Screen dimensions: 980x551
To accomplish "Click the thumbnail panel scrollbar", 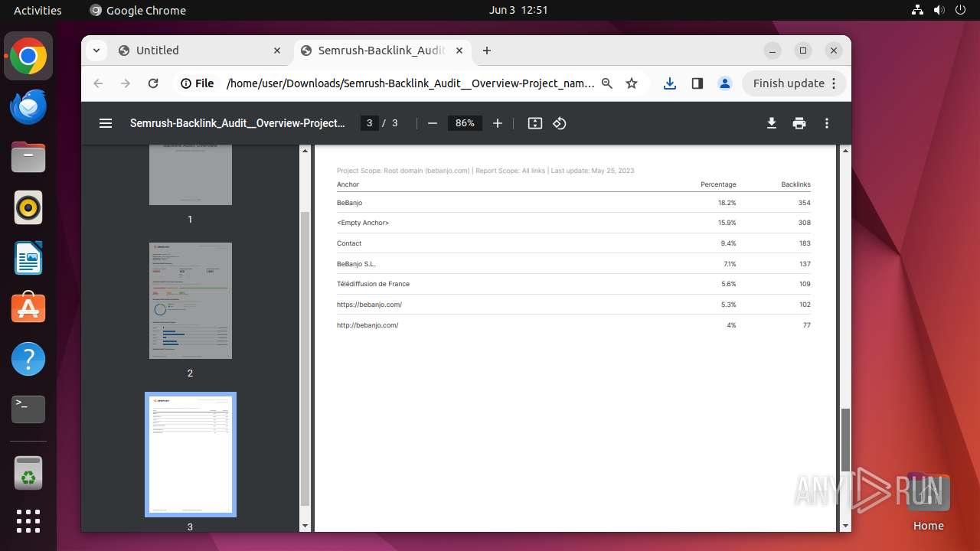I will (x=305, y=358).
